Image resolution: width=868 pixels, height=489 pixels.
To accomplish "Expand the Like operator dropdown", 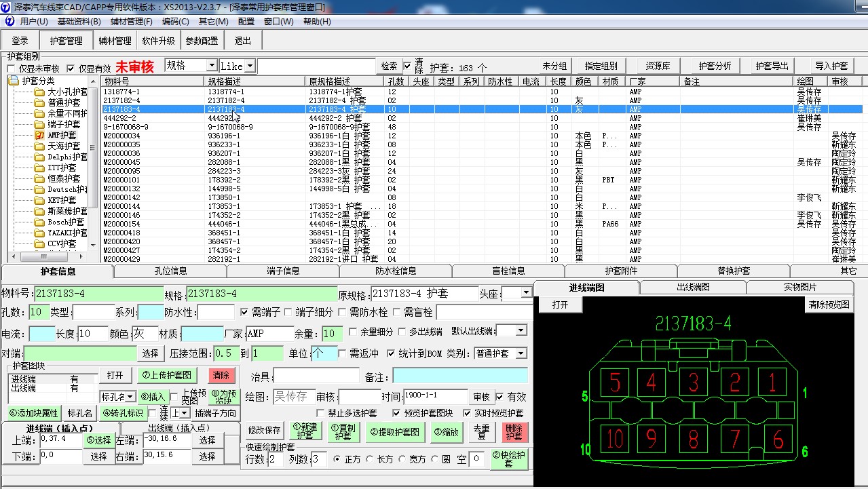I will [250, 66].
